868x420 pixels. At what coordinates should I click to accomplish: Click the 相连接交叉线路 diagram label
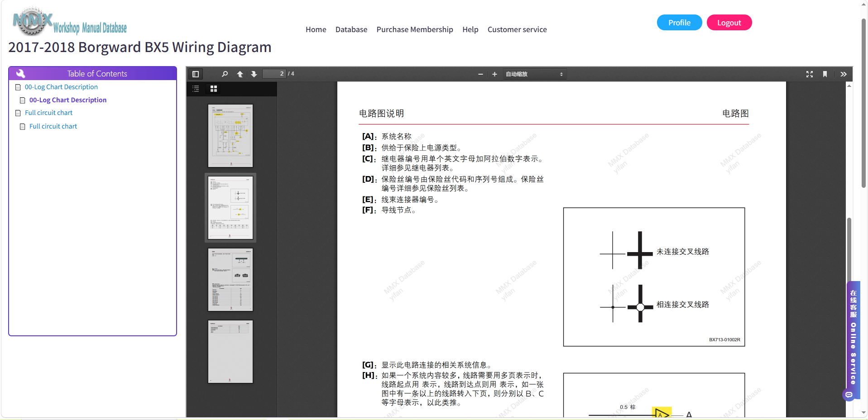tap(683, 305)
